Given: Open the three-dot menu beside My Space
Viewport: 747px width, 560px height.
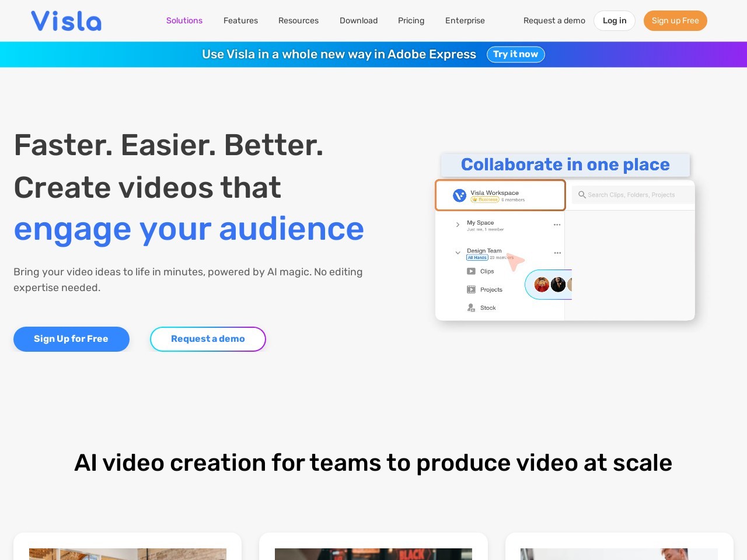Looking at the screenshot, I should click(x=557, y=225).
